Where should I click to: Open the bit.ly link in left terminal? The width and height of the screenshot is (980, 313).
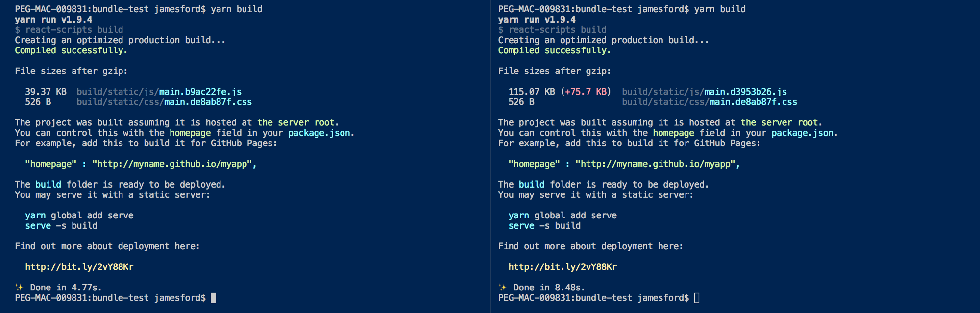click(x=79, y=267)
